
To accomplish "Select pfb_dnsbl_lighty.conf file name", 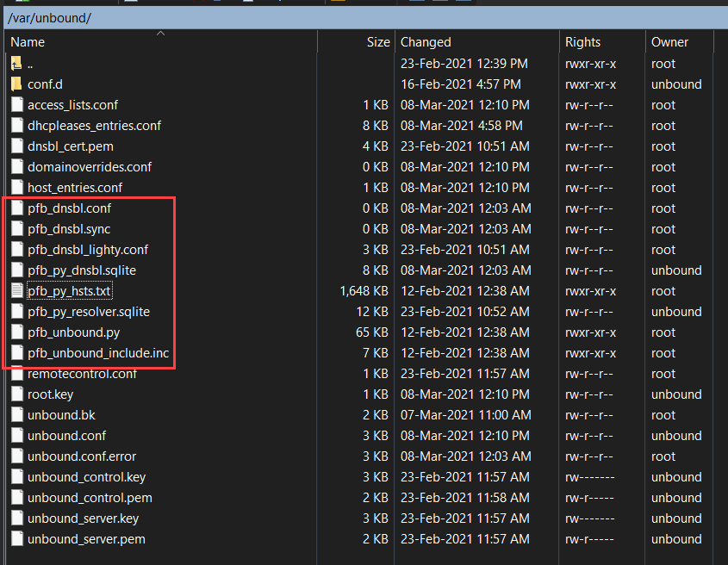I will [x=88, y=250].
